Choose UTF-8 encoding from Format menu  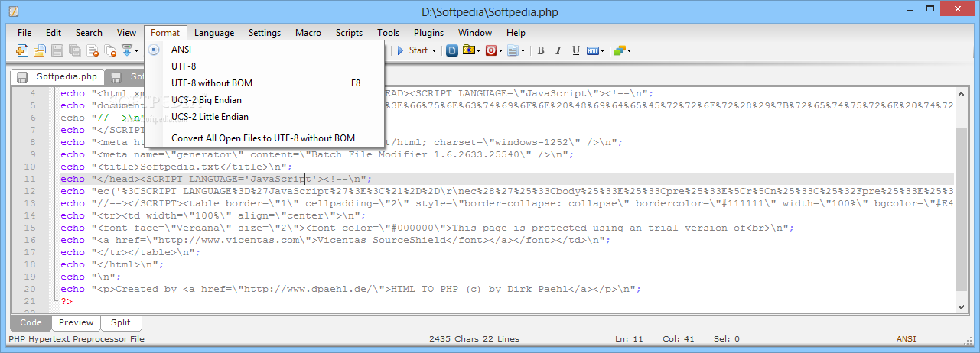coord(264,66)
